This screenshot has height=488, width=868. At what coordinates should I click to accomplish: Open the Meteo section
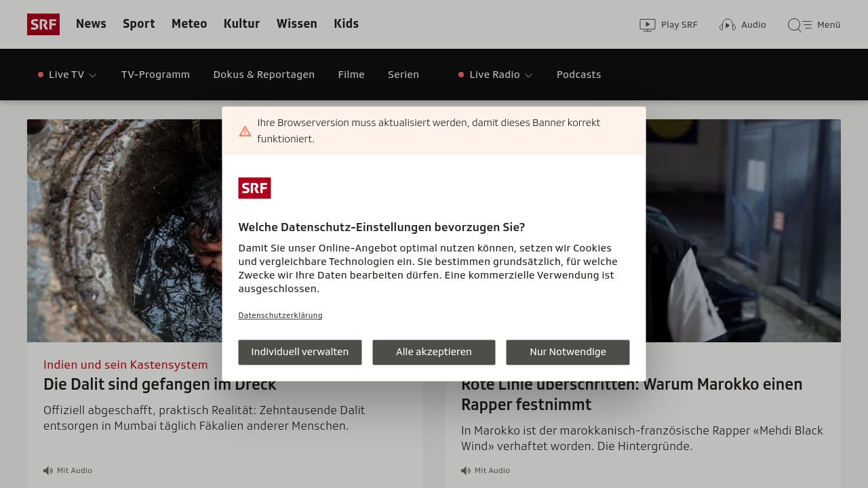point(189,24)
